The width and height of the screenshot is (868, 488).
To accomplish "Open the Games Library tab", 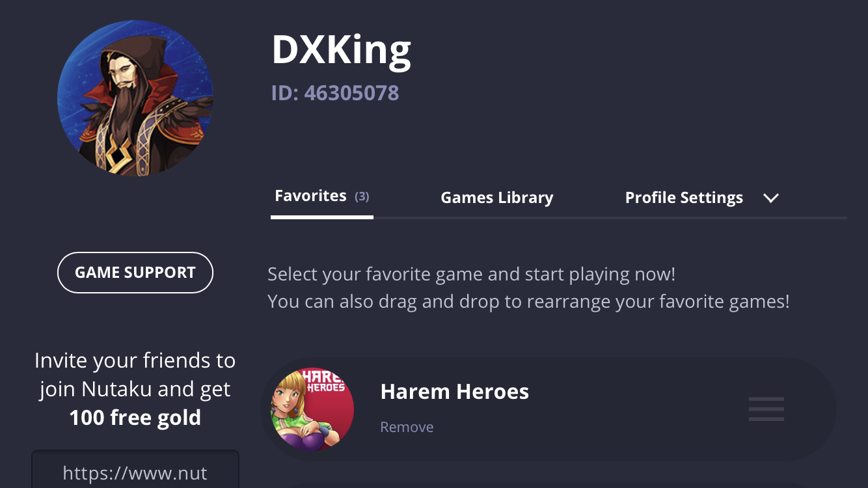I will [496, 198].
